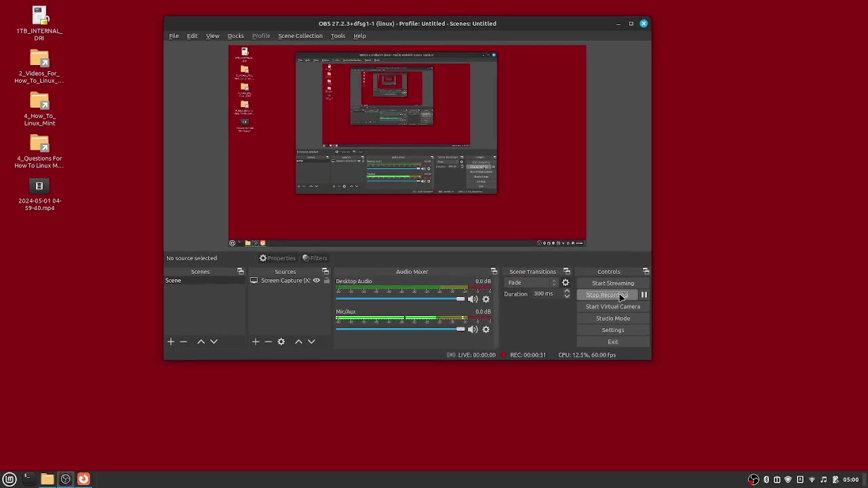
Task: Open the View menu
Action: click(212, 36)
